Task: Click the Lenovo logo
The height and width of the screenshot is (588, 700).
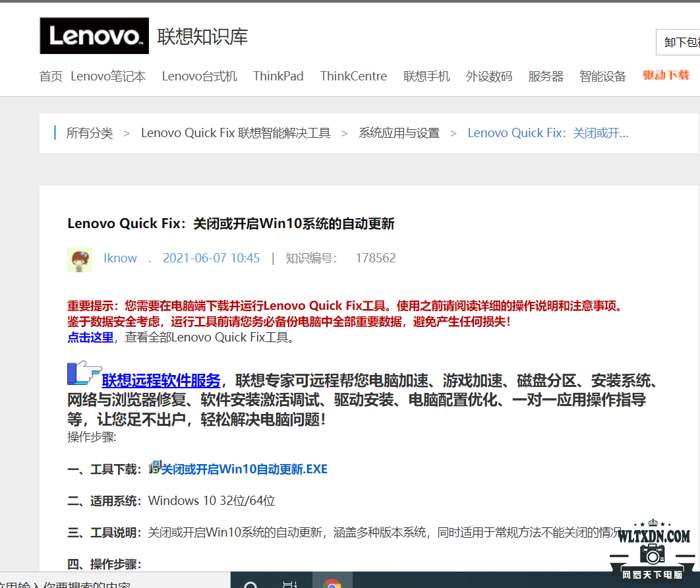Action: tap(94, 36)
